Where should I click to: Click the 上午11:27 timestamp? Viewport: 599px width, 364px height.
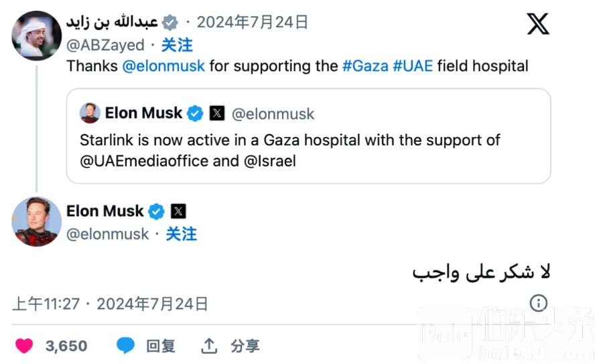coord(46,304)
